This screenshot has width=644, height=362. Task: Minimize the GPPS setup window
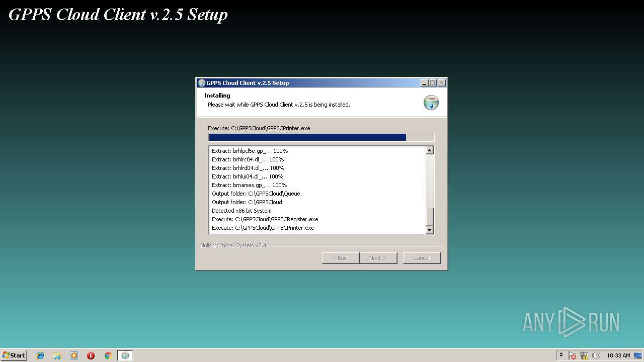(x=424, y=83)
